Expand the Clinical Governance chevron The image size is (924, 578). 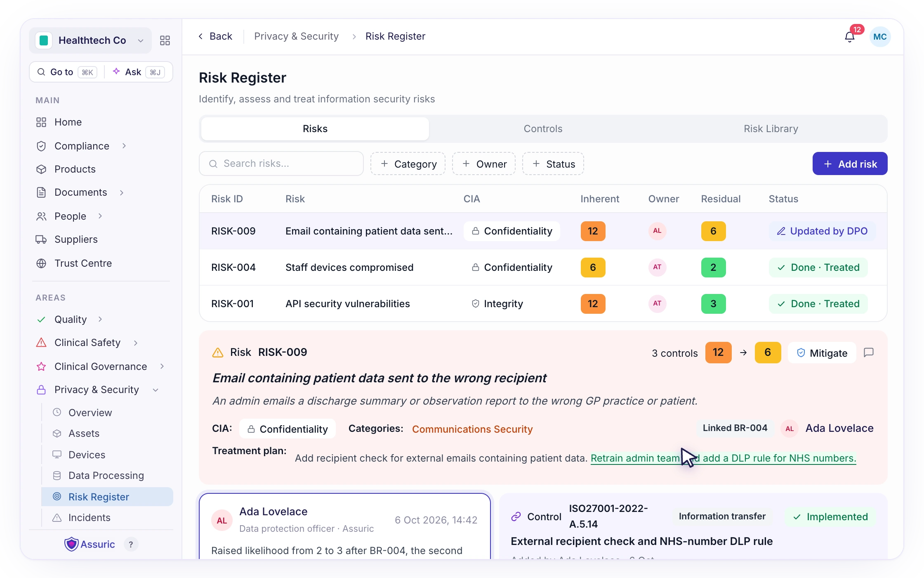pyautogui.click(x=162, y=366)
